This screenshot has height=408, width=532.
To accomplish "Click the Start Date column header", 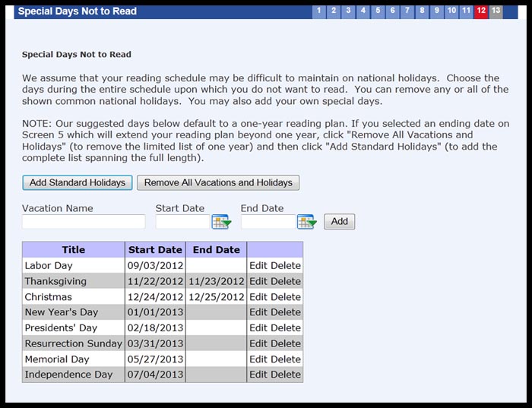I will (155, 250).
